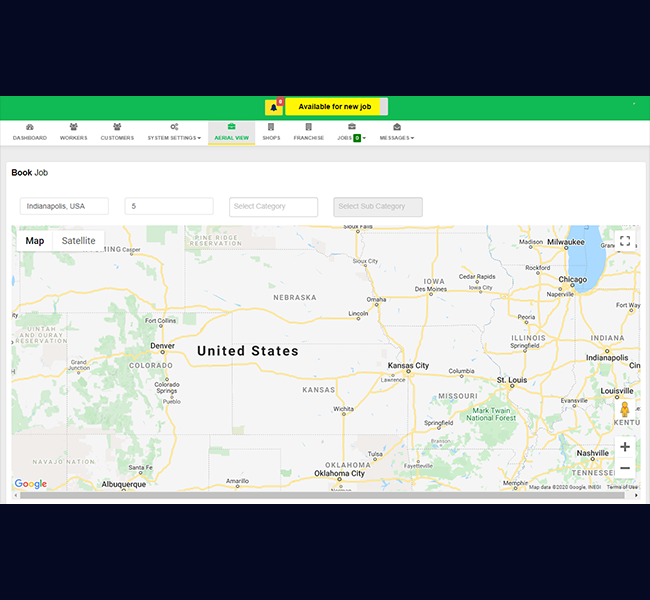Click the Aerial View briefcase icon
This screenshot has height=600, width=650.
point(231,126)
